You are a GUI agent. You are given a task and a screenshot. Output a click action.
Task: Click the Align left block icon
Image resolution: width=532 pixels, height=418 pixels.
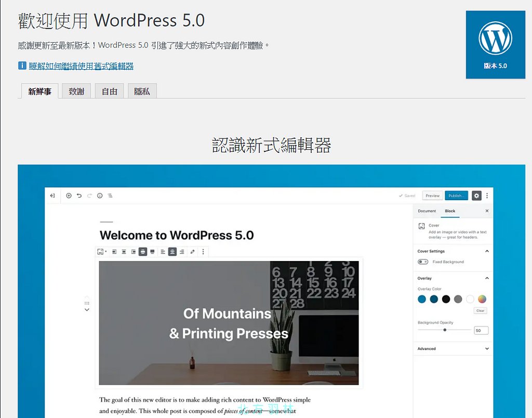(x=114, y=252)
